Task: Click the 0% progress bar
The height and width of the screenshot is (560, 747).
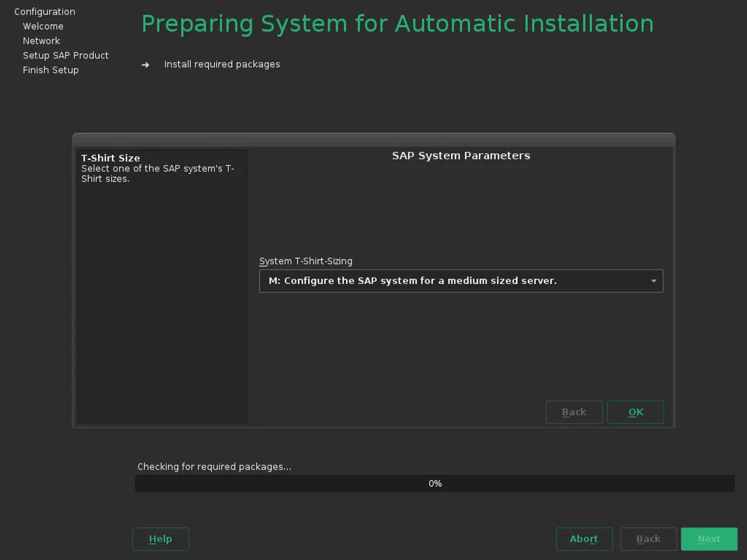Action: point(435,484)
